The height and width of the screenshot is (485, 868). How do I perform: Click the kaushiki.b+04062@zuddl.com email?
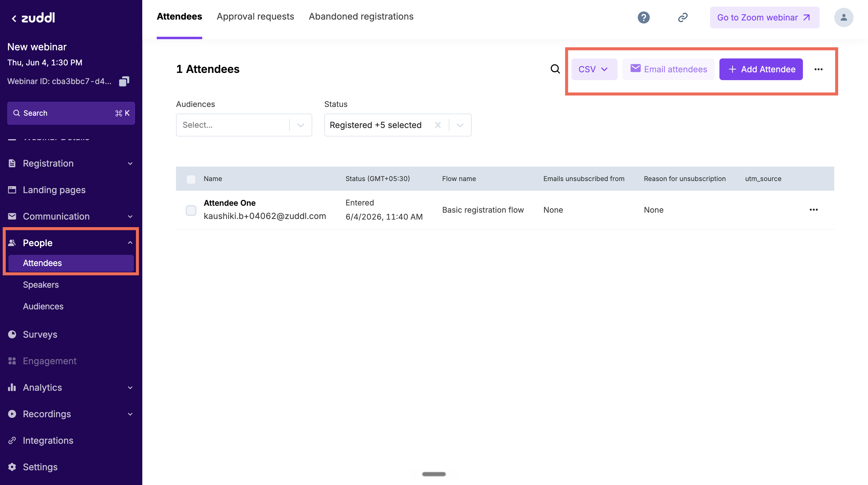coord(265,216)
